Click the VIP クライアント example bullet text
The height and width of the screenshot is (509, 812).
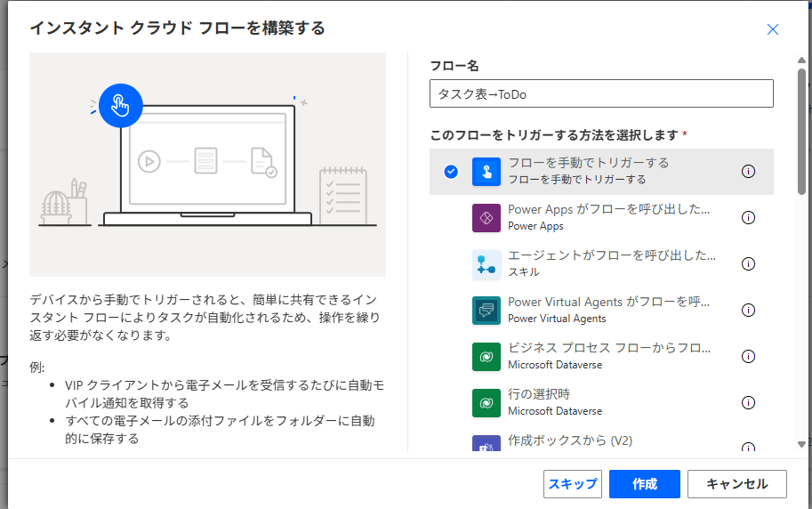click(x=224, y=394)
